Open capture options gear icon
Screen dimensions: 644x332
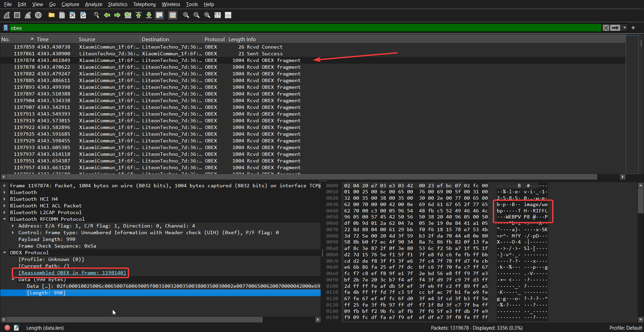click(x=38, y=15)
